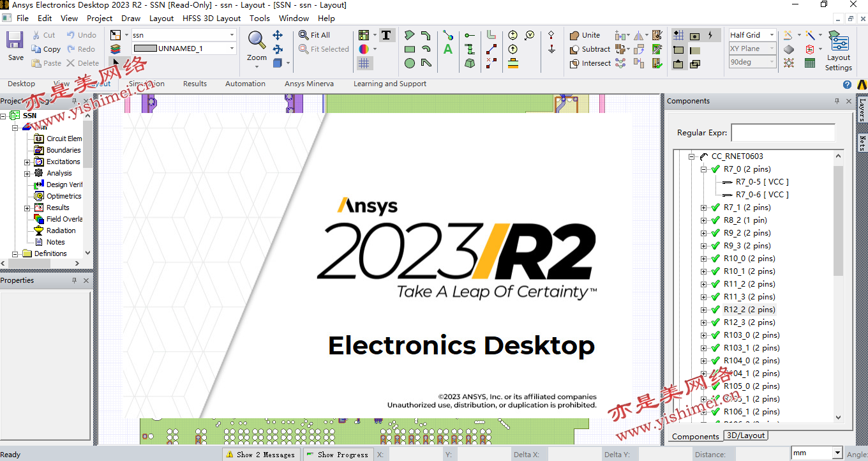Click the blue help question mark icon
This screenshot has width=868, height=461.
point(847,84)
